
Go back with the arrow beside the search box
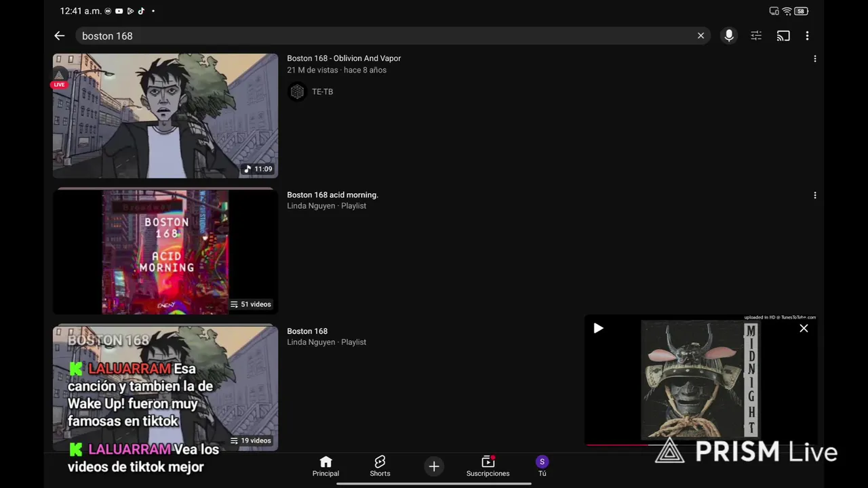tap(60, 36)
